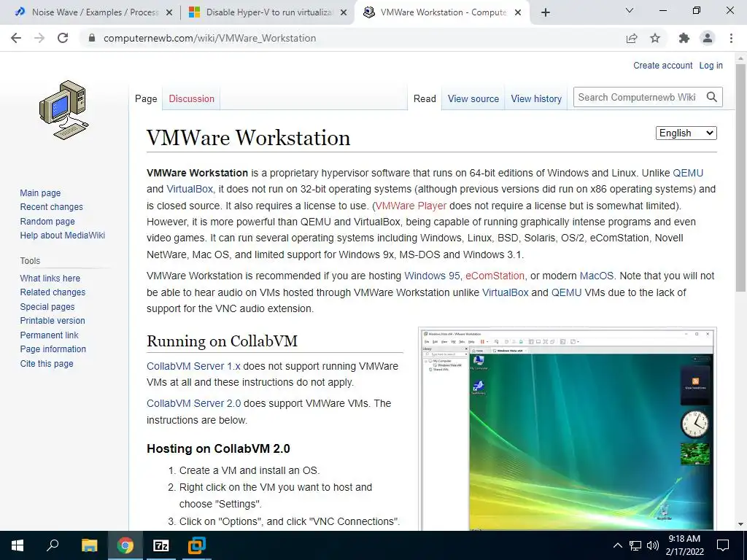The image size is (747, 560).
Task: Open the Windows Start menu
Action: (18, 545)
